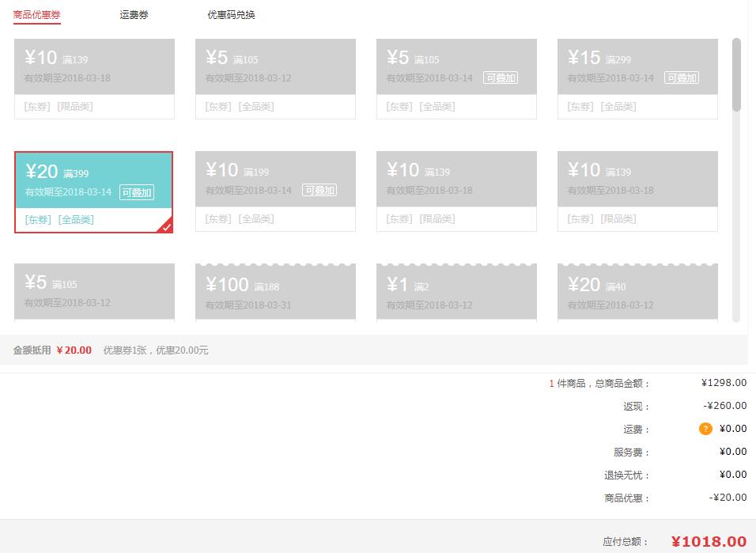Click the 1 件商品，总商品金额 label
The image size is (756, 553).
coord(599,384)
